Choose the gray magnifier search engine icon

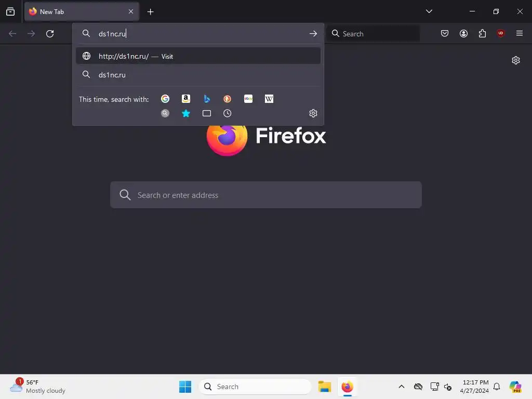165,113
